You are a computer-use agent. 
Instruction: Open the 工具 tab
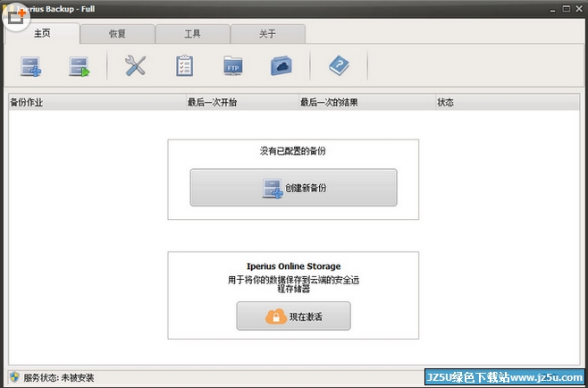(192, 34)
